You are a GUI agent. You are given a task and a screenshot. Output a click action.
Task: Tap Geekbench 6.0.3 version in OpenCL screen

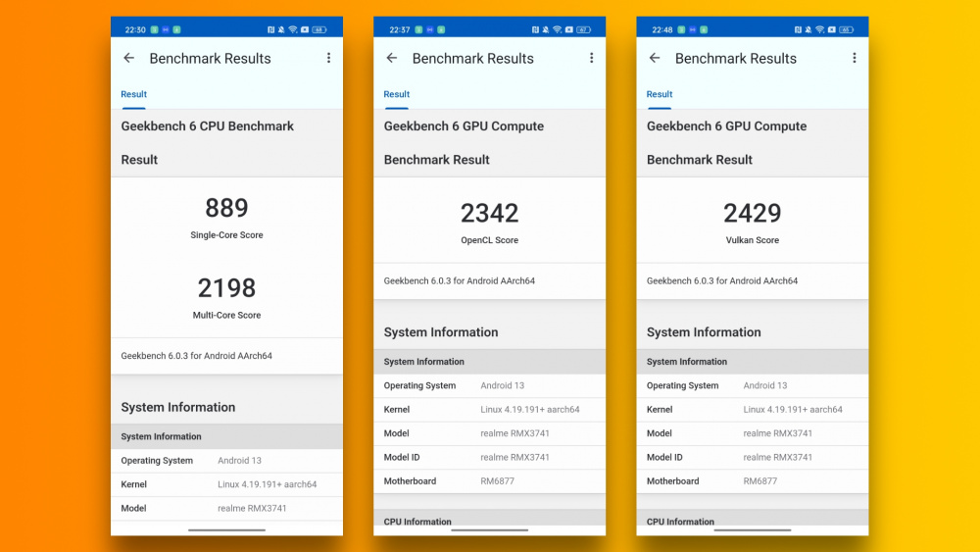click(460, 280)
